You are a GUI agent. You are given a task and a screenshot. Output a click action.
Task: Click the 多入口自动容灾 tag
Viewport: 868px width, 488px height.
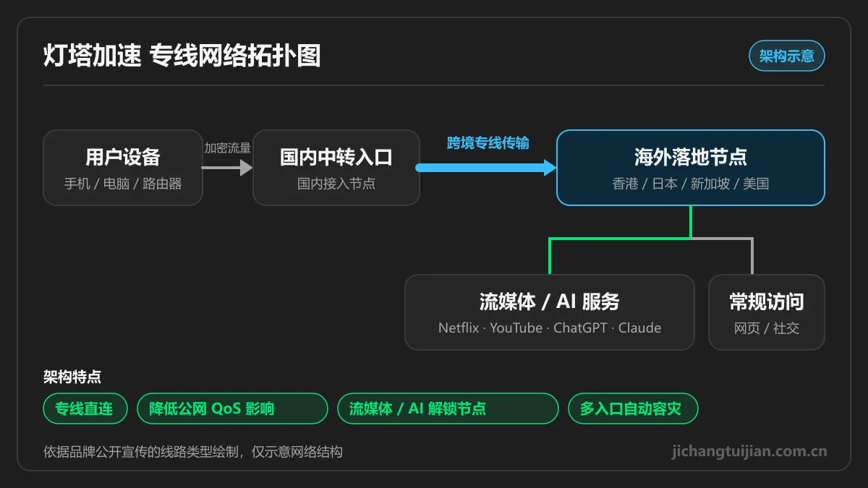633,408
